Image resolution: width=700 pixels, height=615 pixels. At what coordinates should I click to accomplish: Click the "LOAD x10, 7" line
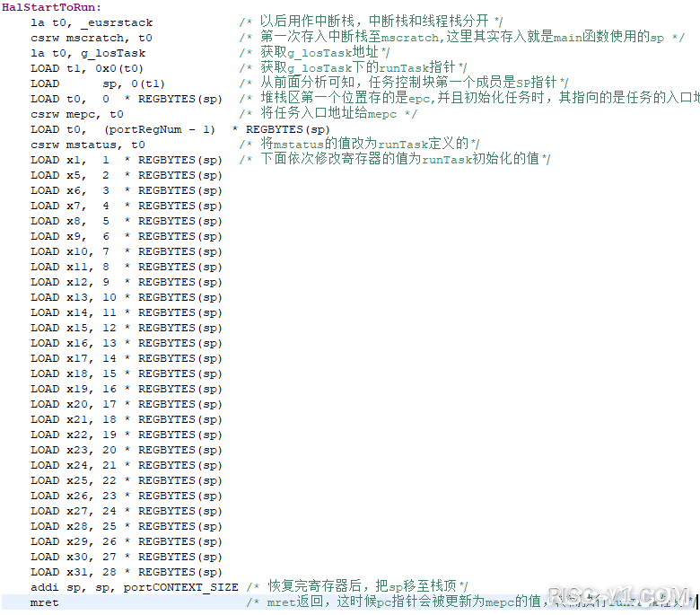click(x=127, y=251)
